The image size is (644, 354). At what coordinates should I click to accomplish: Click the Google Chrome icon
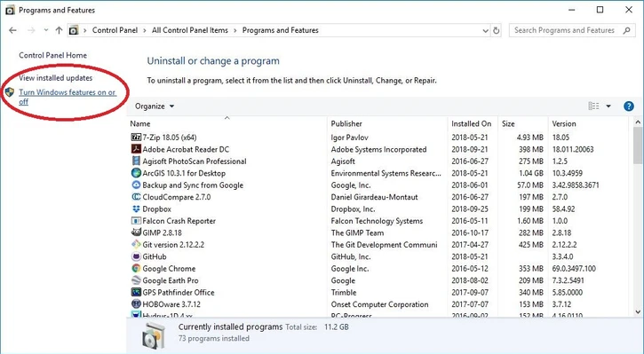point(136,268)
